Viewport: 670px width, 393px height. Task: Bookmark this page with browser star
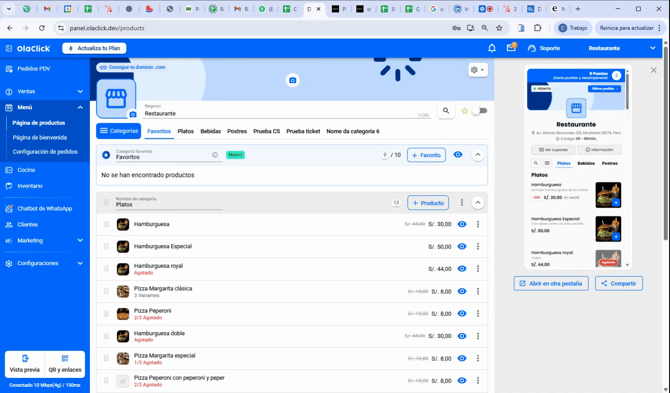click(499, 28)
